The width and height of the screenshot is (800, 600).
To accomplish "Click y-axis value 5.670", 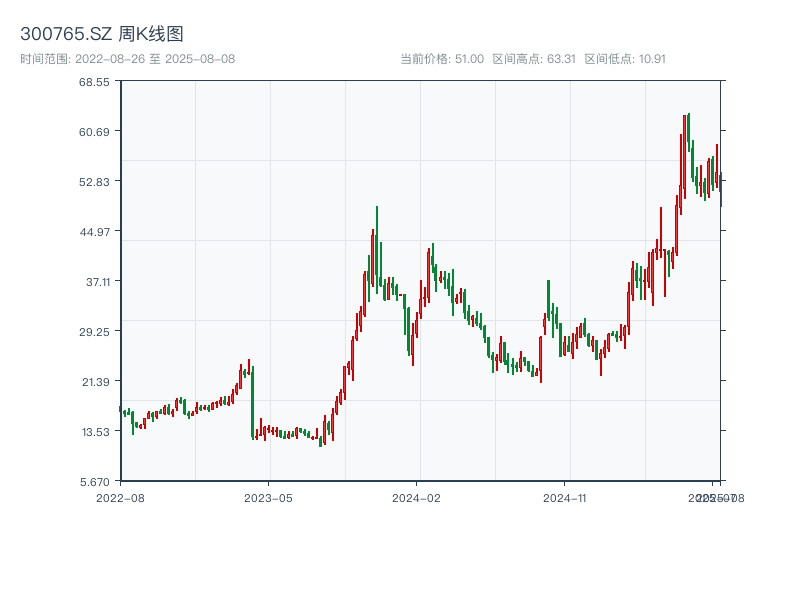I will [x=94, y=482].
